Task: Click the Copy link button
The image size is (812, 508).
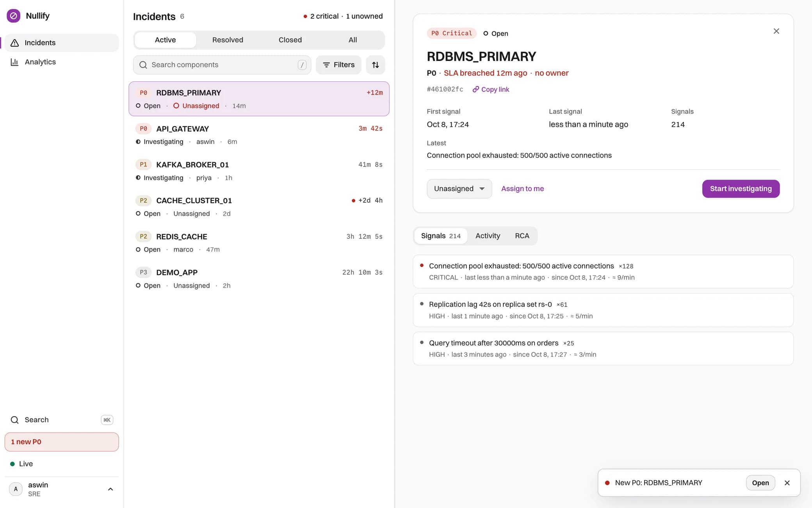Action: coord(491,89)
